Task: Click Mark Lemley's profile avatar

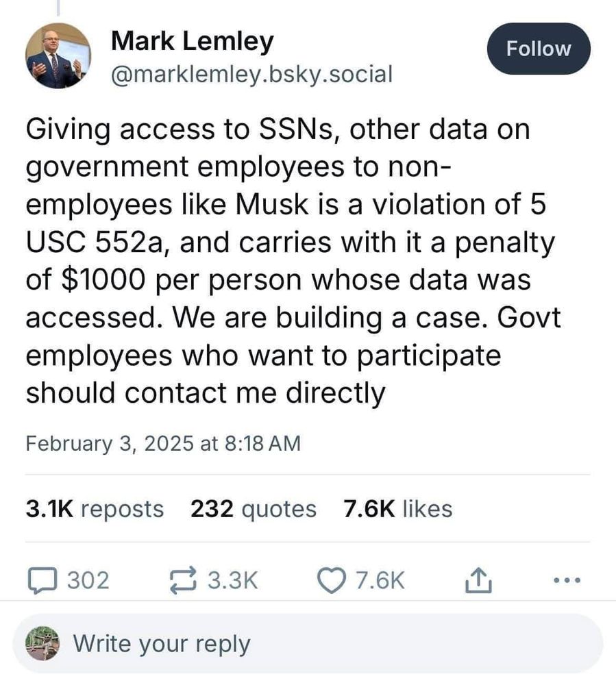Action: pyautogui.click(x=58, y=55)
